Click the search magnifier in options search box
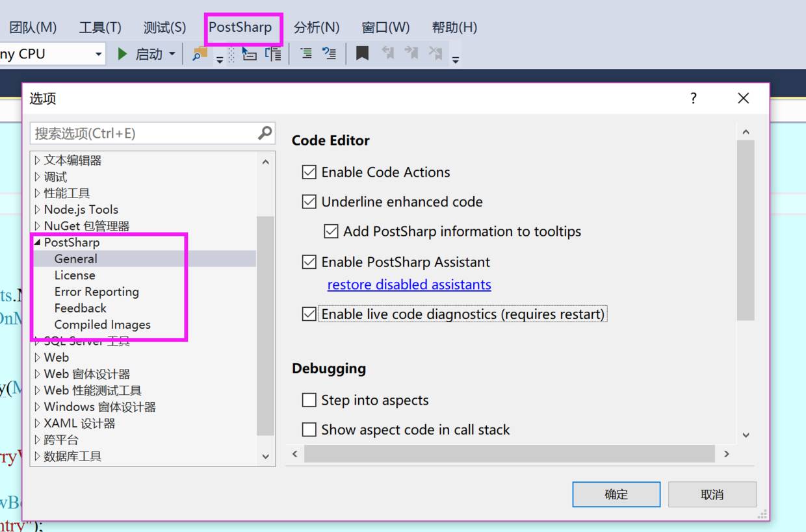 click(x=265, y=133)
